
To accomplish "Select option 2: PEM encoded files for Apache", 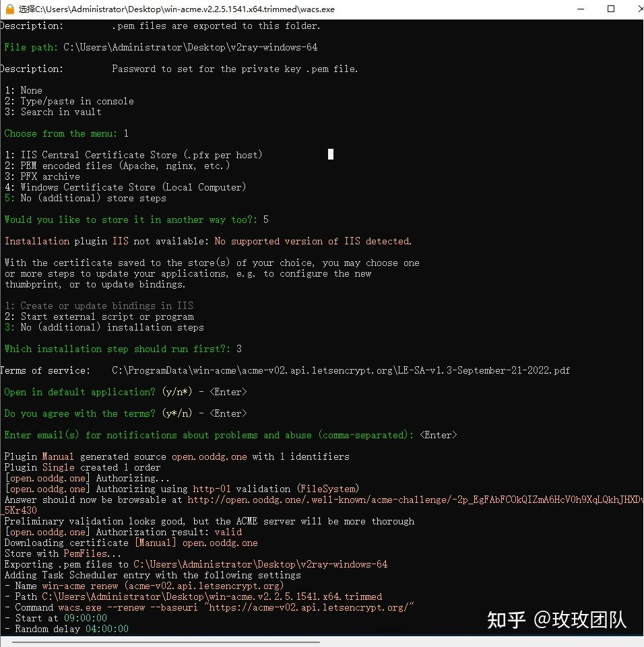I will (x=118, y=165).
